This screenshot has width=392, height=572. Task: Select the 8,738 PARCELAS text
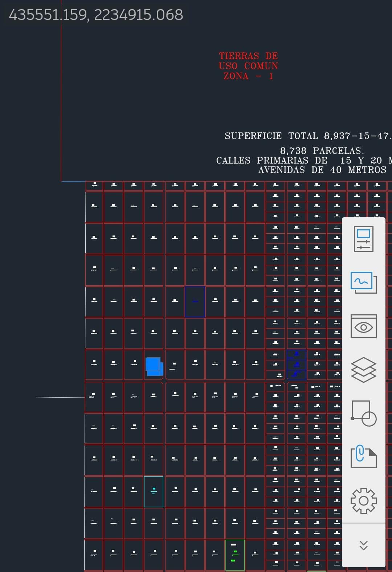(x=322, y=150)
